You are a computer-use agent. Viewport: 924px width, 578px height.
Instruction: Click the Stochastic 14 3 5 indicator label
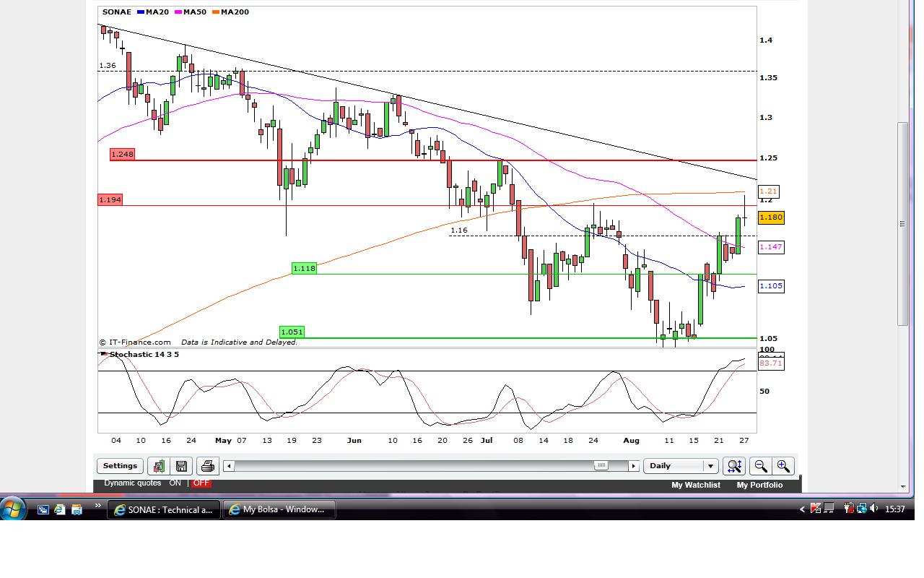pyautogui.click(x=144, y=354)
